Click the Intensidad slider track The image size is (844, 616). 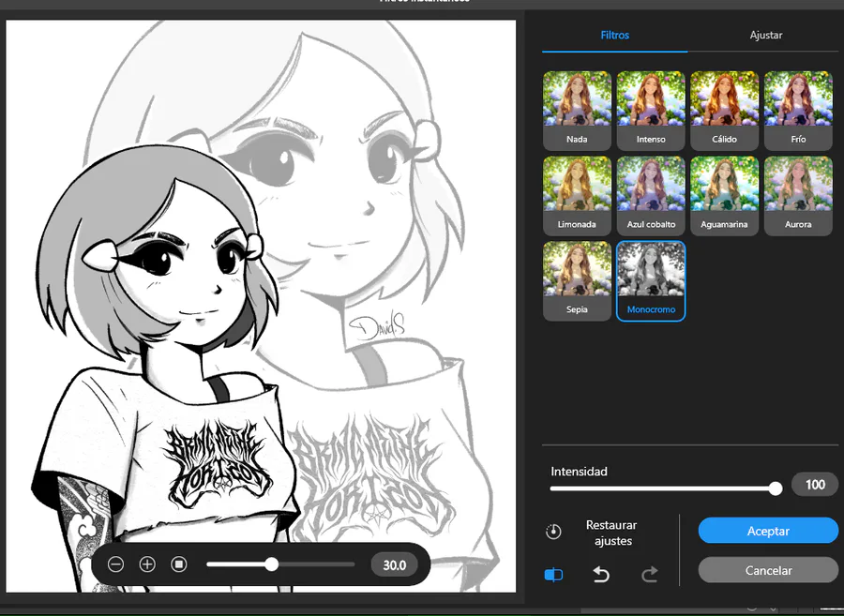pos(666,488)
